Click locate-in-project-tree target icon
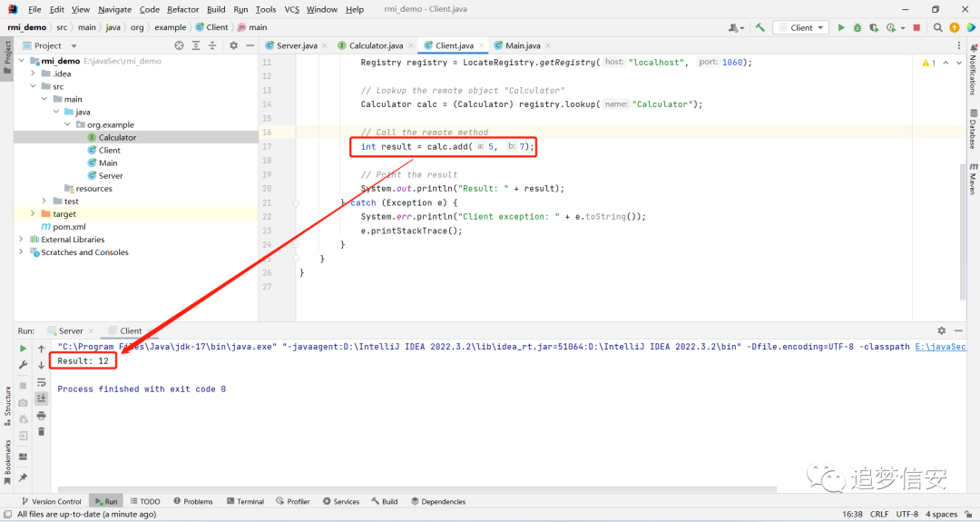 pos(180,45)
